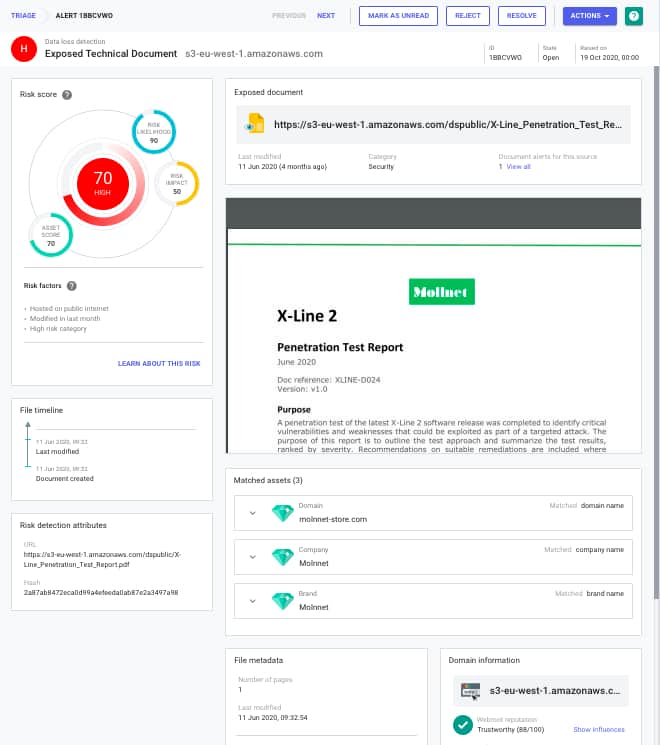Click 'High risk category' risk factor
The height and width of the screenshot is (745, 660).
coord(58,329)
